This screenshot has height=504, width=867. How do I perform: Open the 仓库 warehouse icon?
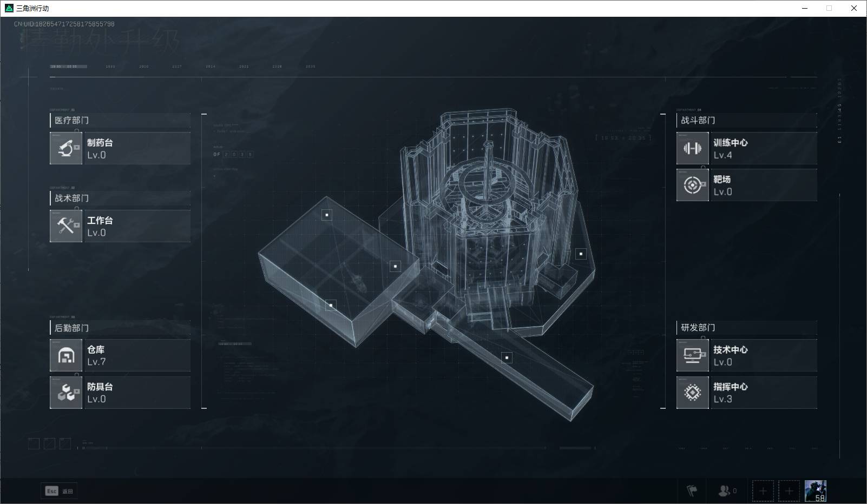66,355
